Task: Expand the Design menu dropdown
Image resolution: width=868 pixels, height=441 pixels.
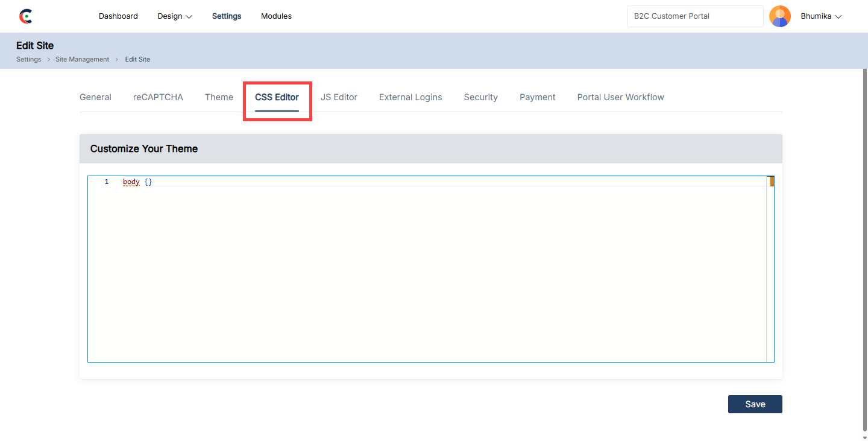Action: point(175,16)
